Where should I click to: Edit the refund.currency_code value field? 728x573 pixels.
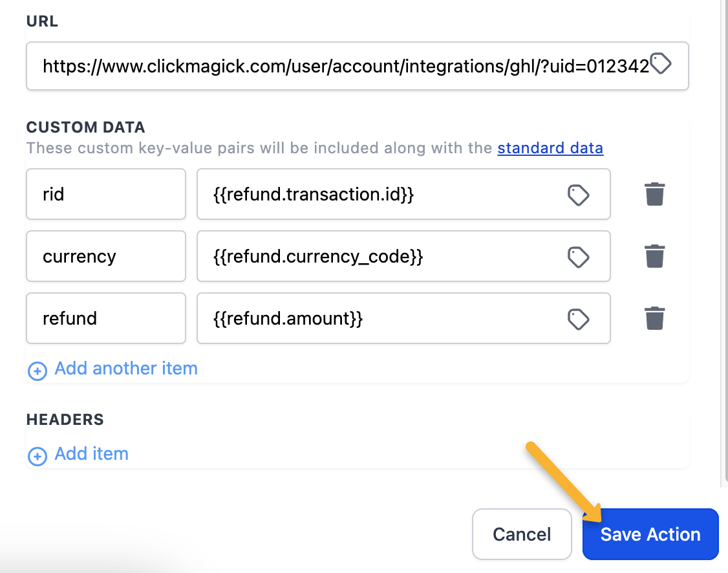(381, 257)
